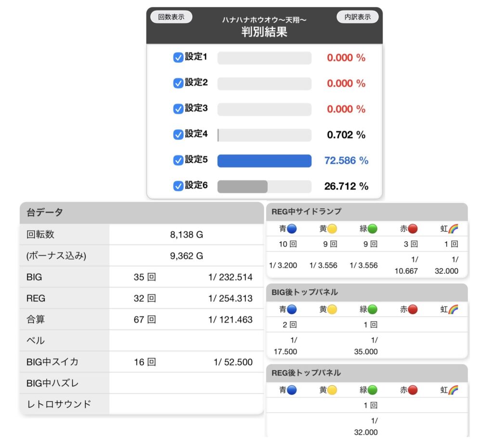Screen dimensions: 493x448
Task: Click the BIG中スイカ count of 16回
Action: point(145,362)
